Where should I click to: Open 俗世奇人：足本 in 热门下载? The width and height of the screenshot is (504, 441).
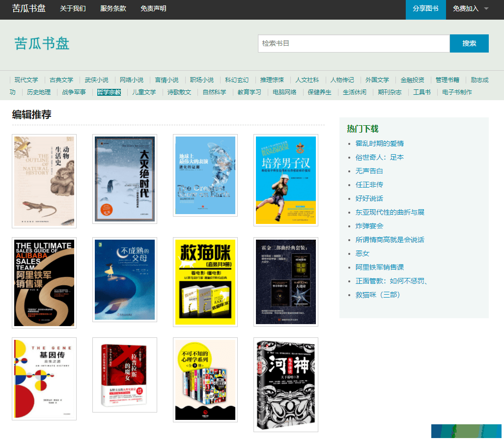click(x=380, y=158)
